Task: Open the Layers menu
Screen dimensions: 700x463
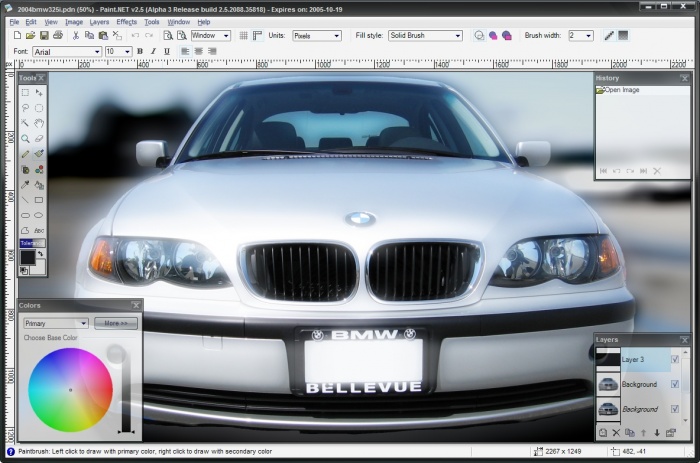Action: click(99, 22)
